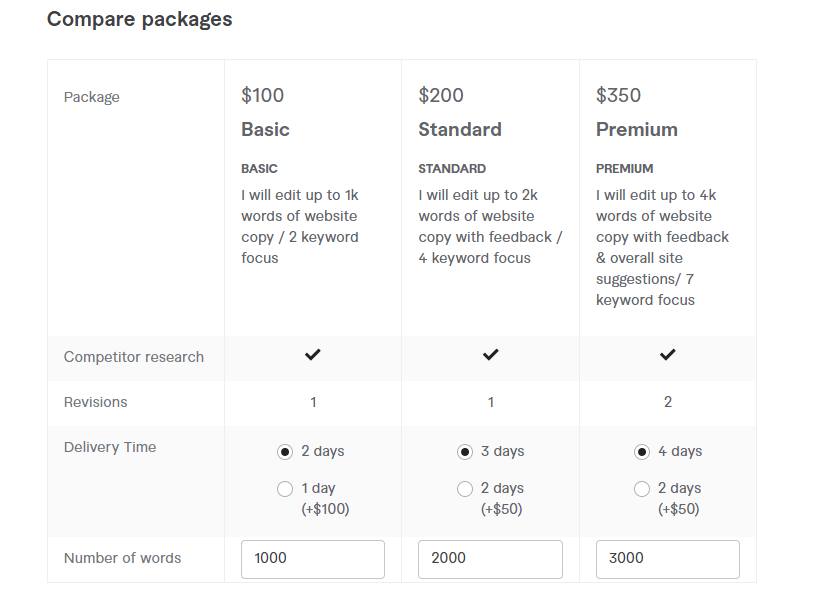Screen dimensions: 816x612
Task: Click the Competitor research checkmark under Basic
Action: coord(313,355)
